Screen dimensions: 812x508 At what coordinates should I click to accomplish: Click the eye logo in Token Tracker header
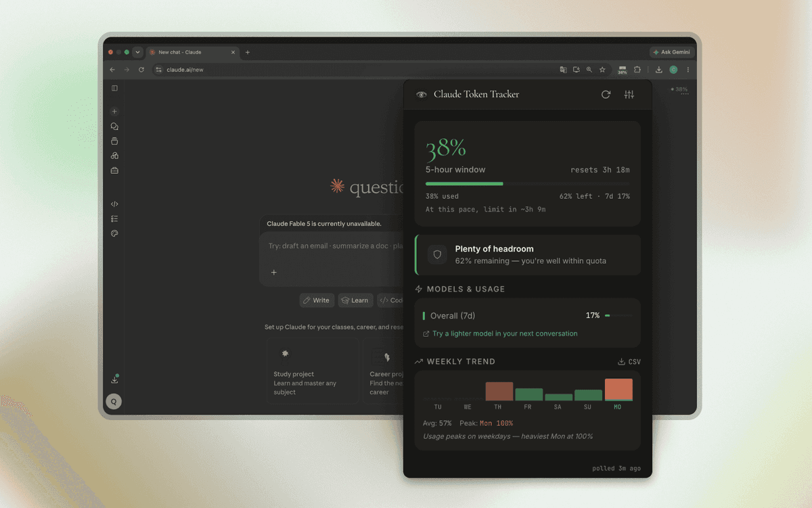coord(422,95)
